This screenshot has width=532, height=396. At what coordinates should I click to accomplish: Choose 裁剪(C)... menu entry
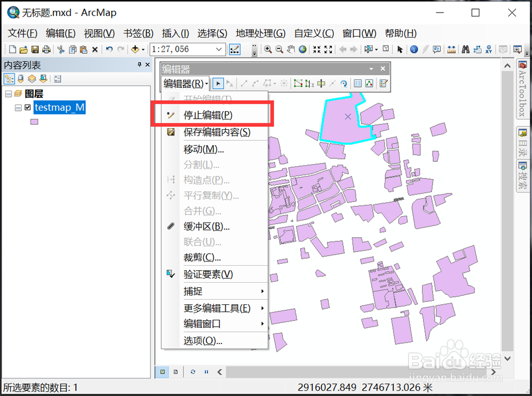[215, 258]
